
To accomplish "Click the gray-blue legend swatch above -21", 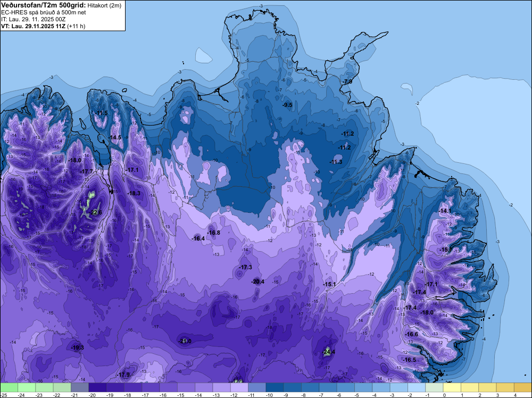I will click(x=80, y=387).
